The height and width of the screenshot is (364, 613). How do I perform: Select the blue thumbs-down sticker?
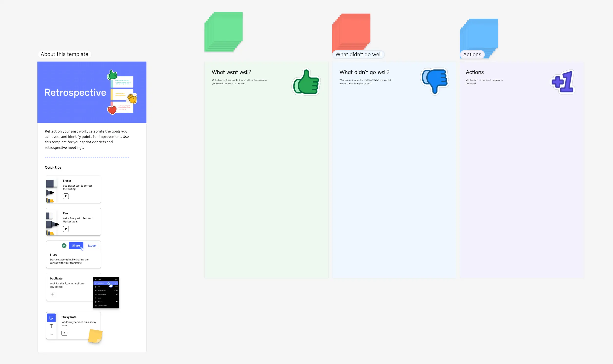click(435, 82)
